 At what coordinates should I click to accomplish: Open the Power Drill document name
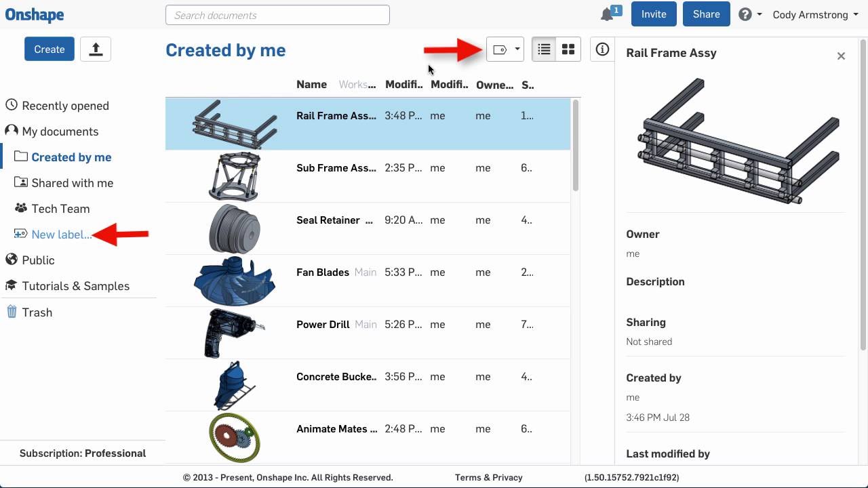pyautogui.click(x=323, y=325)
